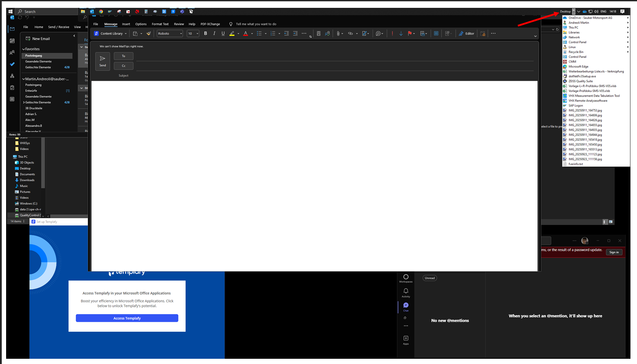This screenshot has height=364, width=637.
Task: Open Activity in the Teams sidebar
Action: [x=406, y=293]
